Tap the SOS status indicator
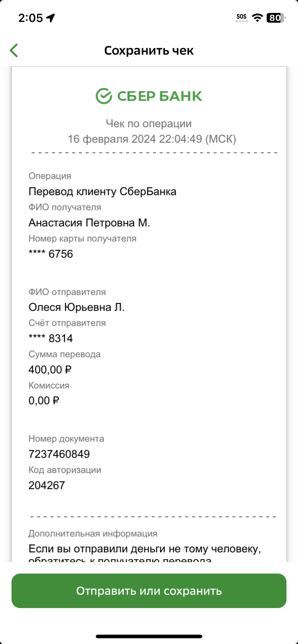The width and height of the screenshot is (298, 644). (241, 18)
